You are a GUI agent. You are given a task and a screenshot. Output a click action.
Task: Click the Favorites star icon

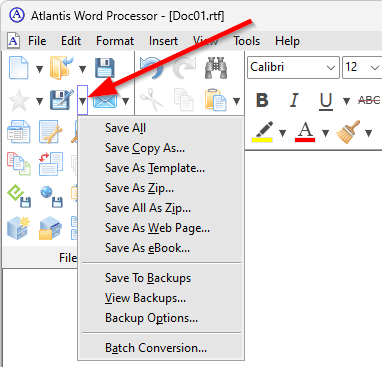(x=19, y=100)
